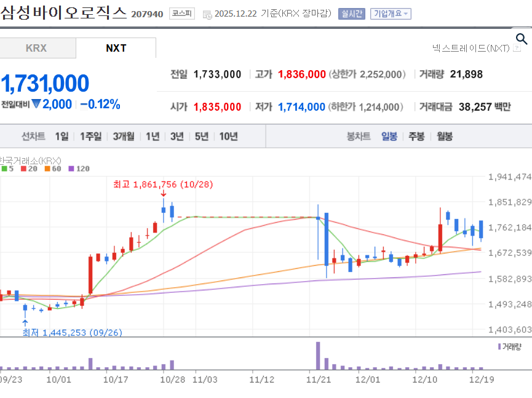Click the 한국거래소(KRX) chart source label
Viewport: 532px width, 398px height.
coord(31,160)
